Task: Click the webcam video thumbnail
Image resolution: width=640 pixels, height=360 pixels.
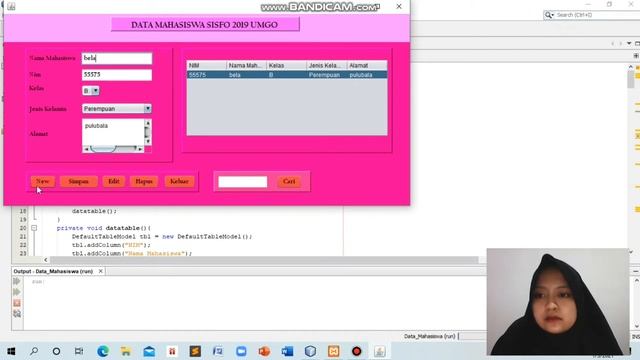Action: pos(558,301)
